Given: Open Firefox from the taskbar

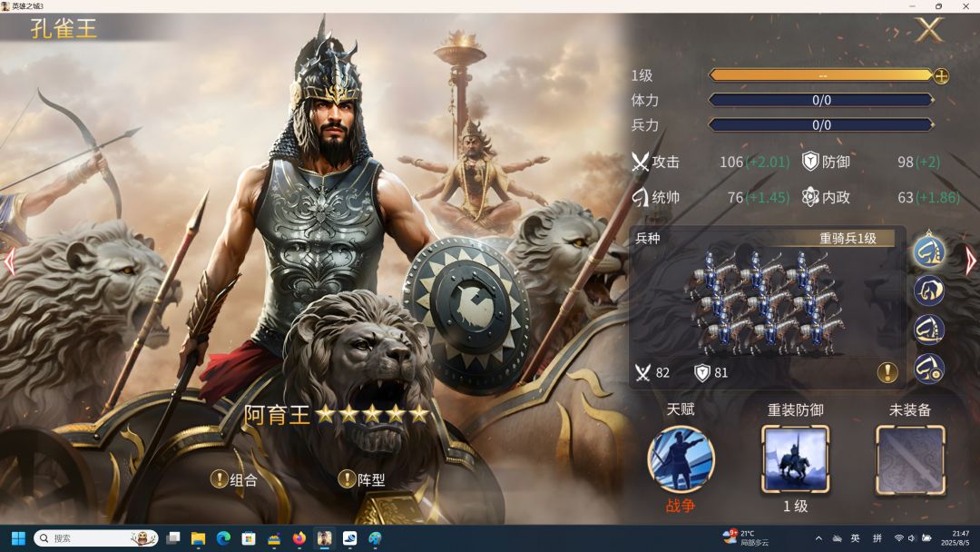Looking at the screenshot, I should [299, 538].
